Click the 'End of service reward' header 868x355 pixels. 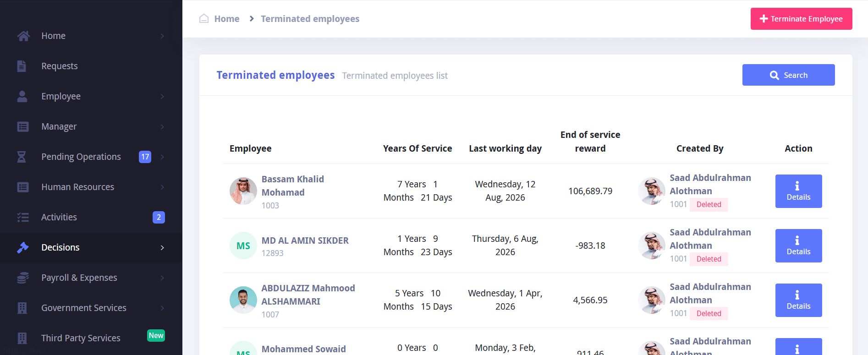pyautogui.click(x=590, y=142)
